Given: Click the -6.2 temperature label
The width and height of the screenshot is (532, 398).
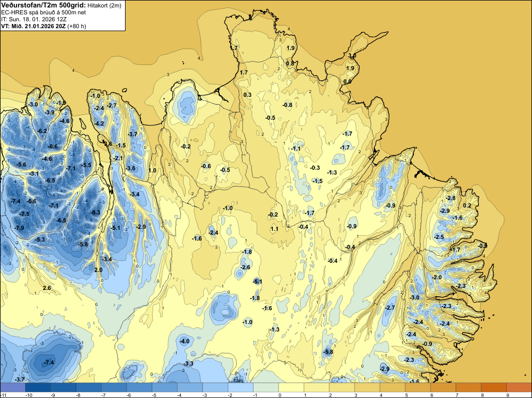Looking at the screenshot, I should [x=43, y=131].
